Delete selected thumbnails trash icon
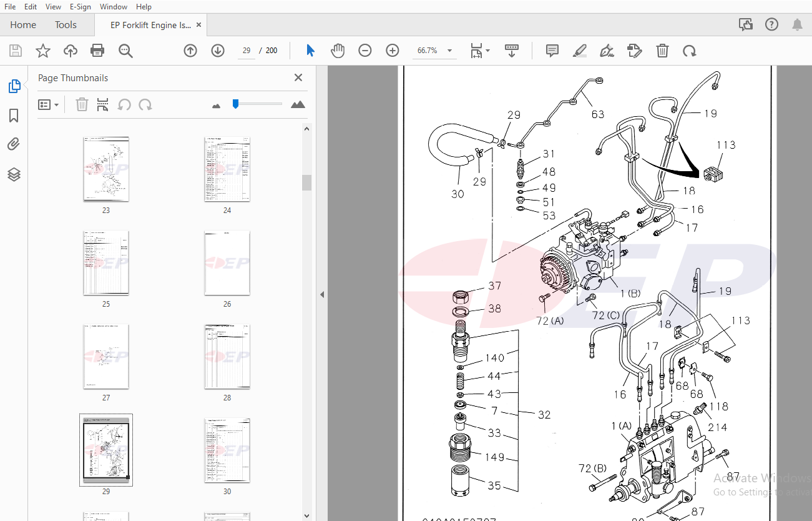812x521 pixels. coord(82,104)
